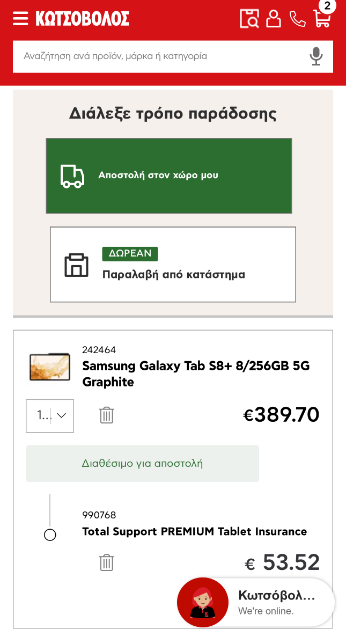Remove Total Support insurance via trash icon
Viewport: 346px width, 644px height.
(107, 562)
